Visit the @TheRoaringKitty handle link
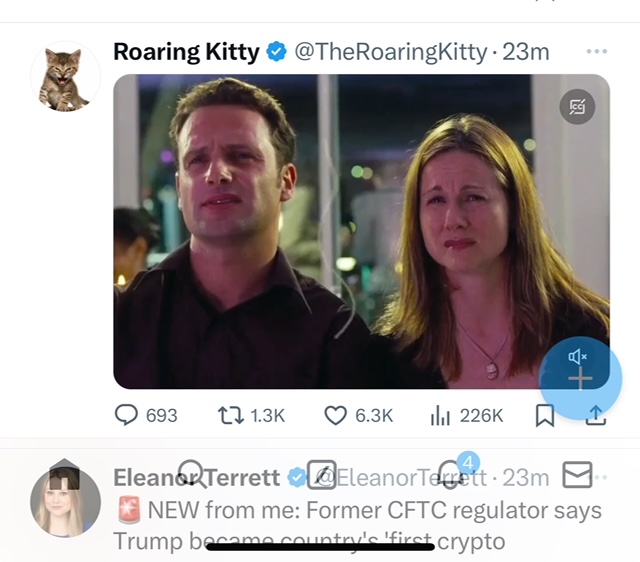The image size is (640, 562). coord(391,51)
